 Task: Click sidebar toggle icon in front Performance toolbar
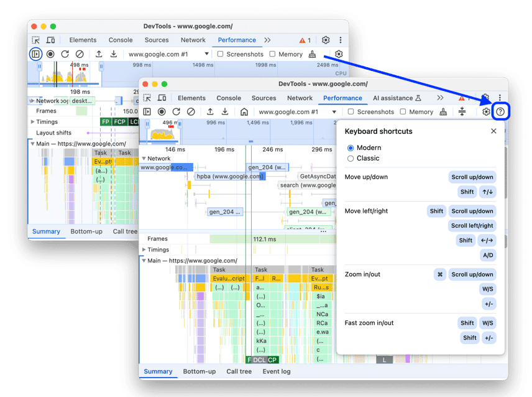pos(147,112)
